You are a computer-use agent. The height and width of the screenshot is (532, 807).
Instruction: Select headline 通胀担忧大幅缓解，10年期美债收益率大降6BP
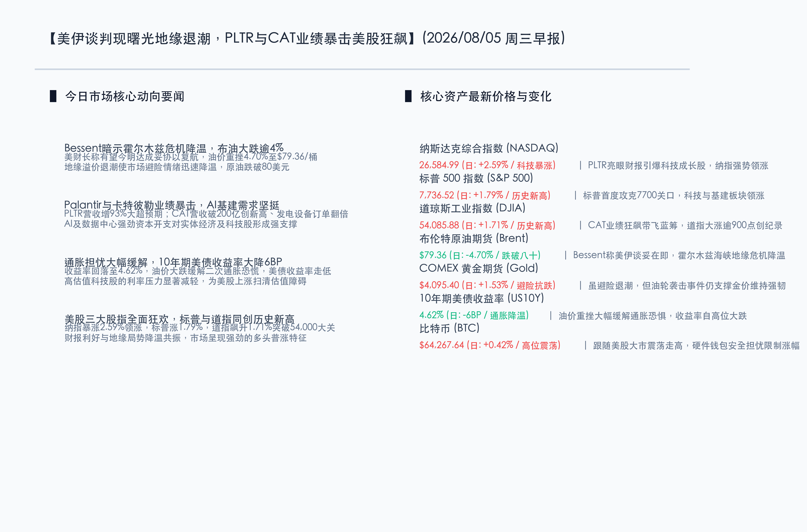pyautogui.click(x=173, y=262)
